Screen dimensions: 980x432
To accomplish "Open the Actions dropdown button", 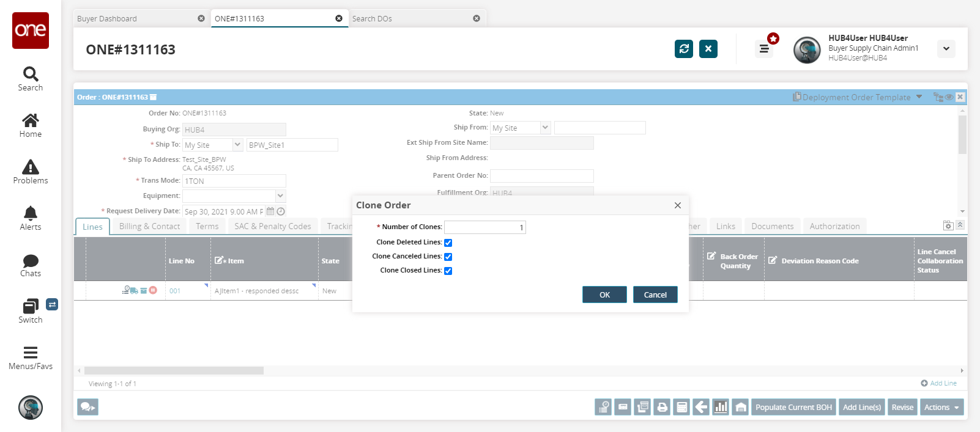I will [941, 407].
